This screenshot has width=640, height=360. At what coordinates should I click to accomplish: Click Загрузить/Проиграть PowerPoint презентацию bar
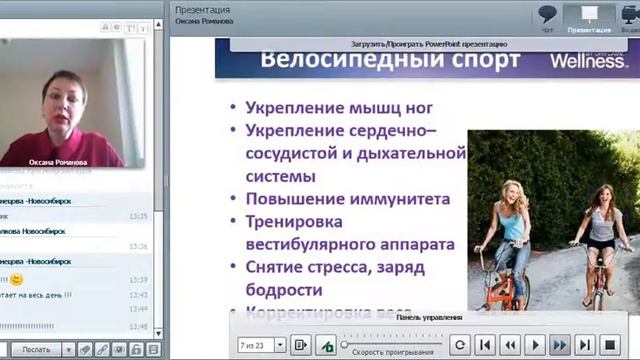click(429, 44)
